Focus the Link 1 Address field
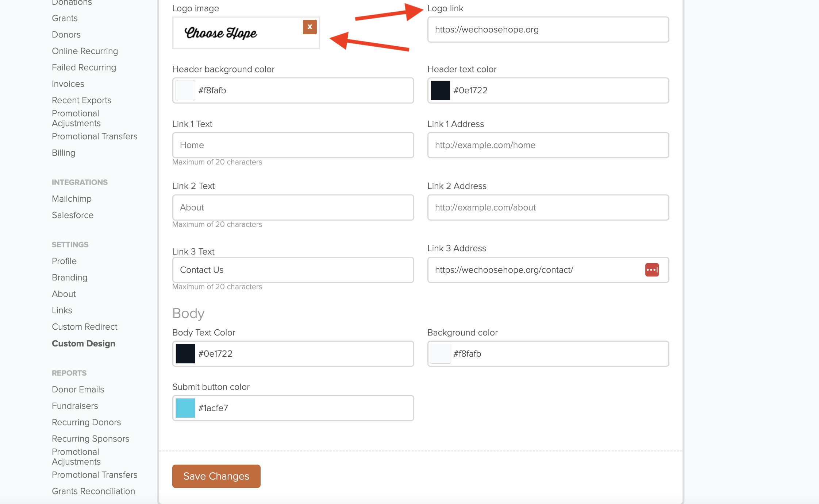This screenshot has width=819, height=504. pyautogui.click(x=548, y=145)
